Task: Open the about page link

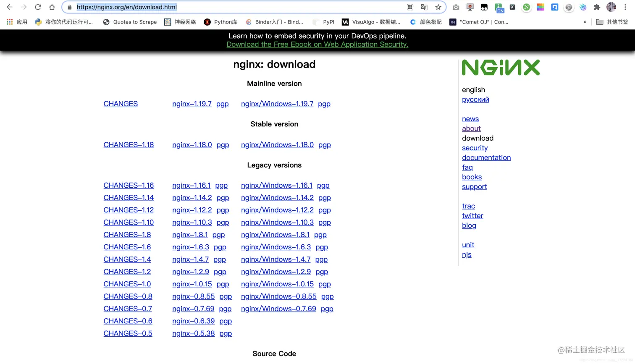Action: (x=471, y=128)
